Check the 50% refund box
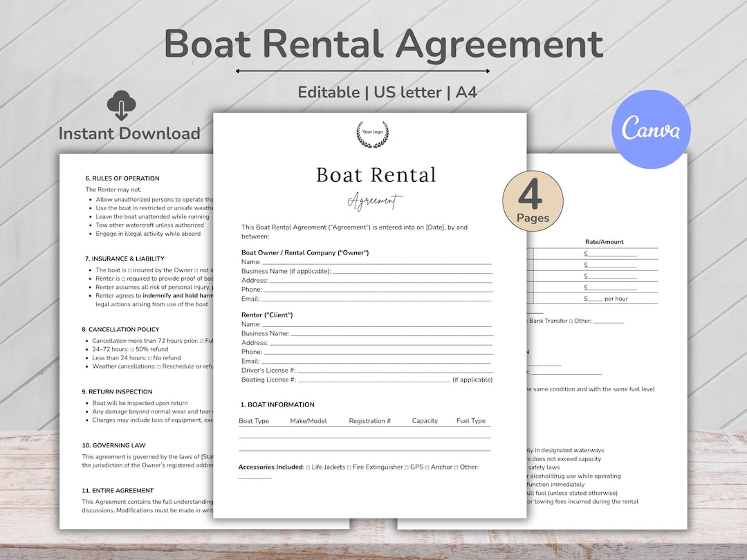This screenshot has width=747, height=560. [x=132, y=350]
